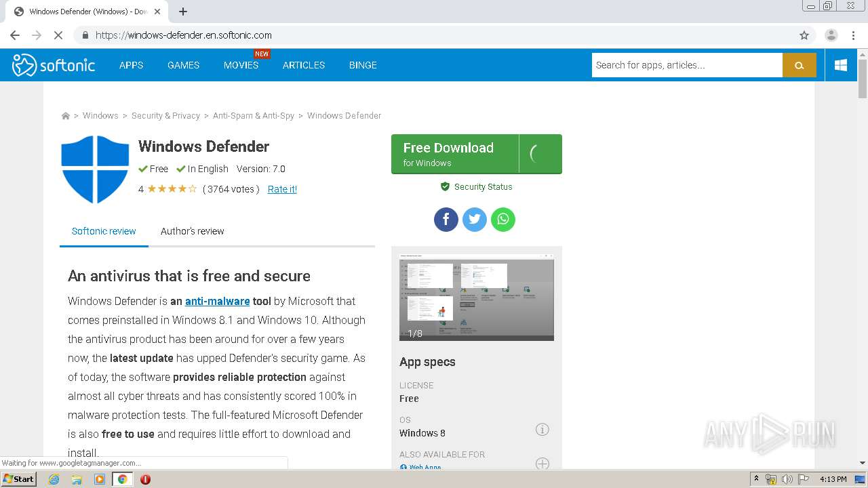Launch Internet Explorer from taskbar
The height and width of the screenshot is (488, 868).
click(54, 479)
